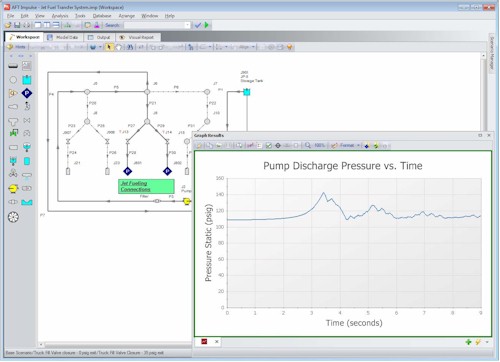Click the Save disk icon
This screenshot has width=500, height=362.
[x=17, y=25]
